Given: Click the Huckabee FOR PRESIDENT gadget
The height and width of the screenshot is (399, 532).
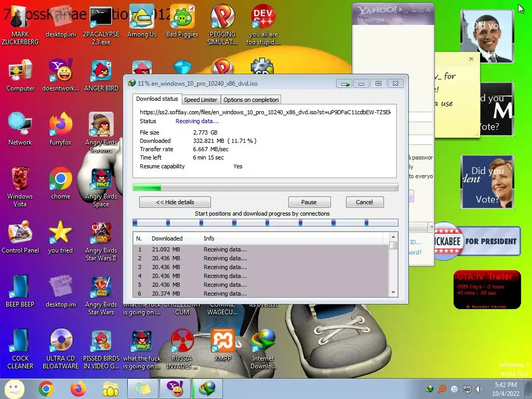Looking at the screenshot, I should (477, 241).
